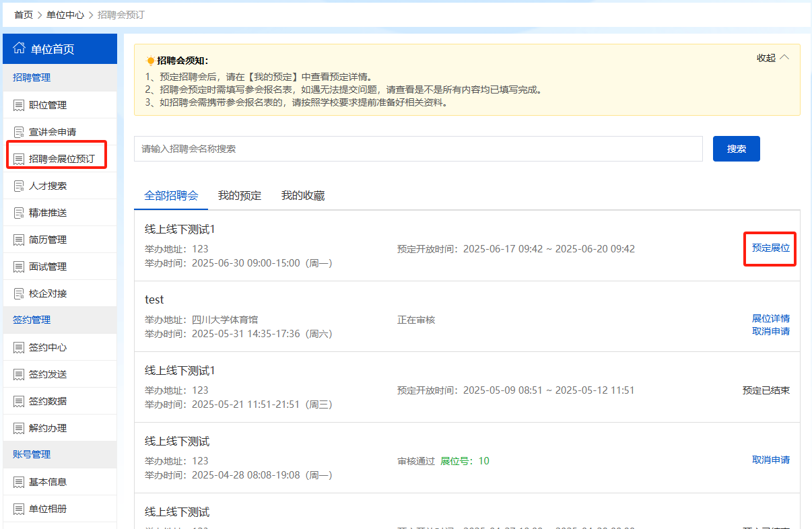Select the 全部招聘会 tab
Screen dimensions: 812x529
(x=171, y=196)
